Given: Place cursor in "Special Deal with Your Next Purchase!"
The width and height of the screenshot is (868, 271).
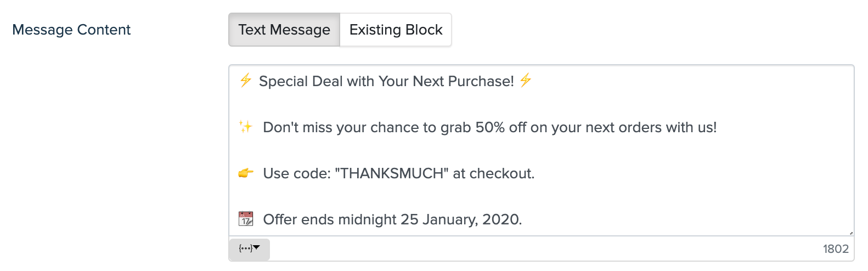Looking at the screenshot, I should click(x=386, y=81).
